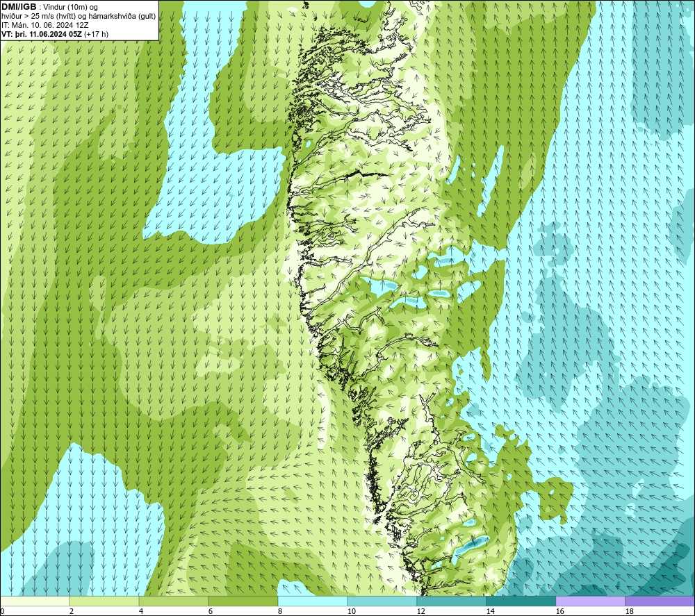This screenshot has height=616, width=695.
Task: Click the scale label "14"
Action: [490, 611]
